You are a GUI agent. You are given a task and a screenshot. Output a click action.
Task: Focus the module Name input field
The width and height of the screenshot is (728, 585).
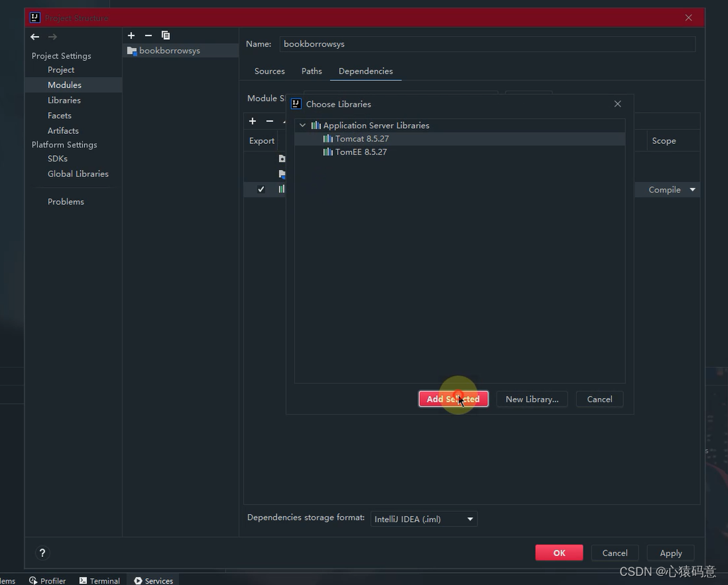tap(487, 44)
